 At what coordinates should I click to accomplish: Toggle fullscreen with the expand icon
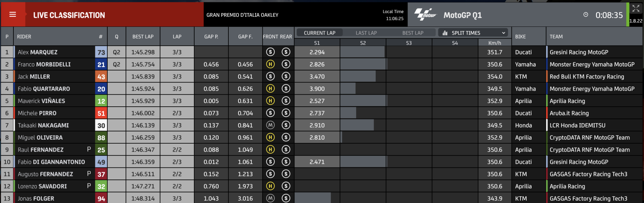636,9
